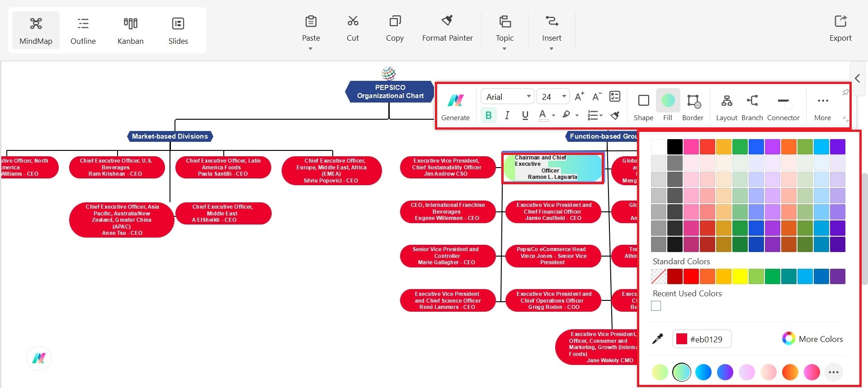The image size is (868, 388).
Task: Expand the list style dropdown arrow
Action: tap(601, 116)
